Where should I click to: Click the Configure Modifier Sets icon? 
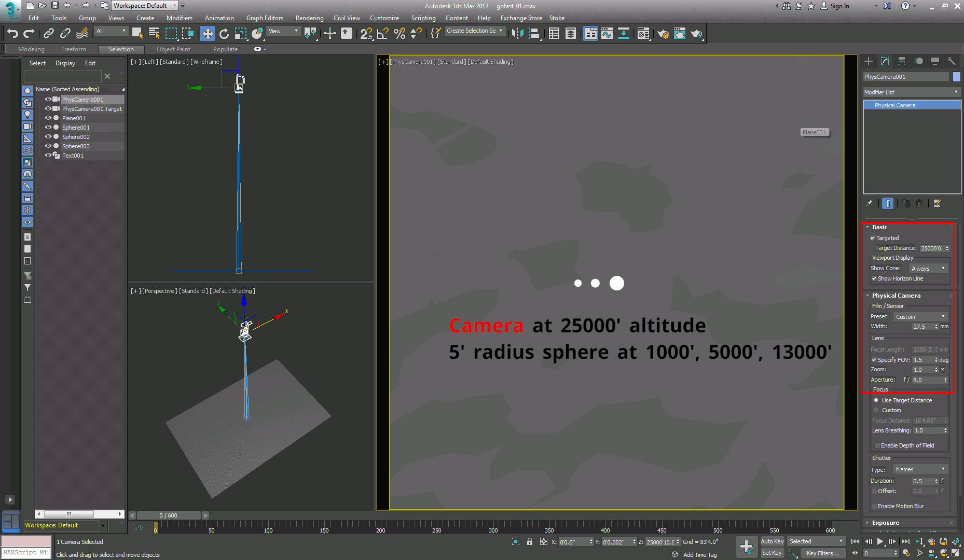[937, 203]
